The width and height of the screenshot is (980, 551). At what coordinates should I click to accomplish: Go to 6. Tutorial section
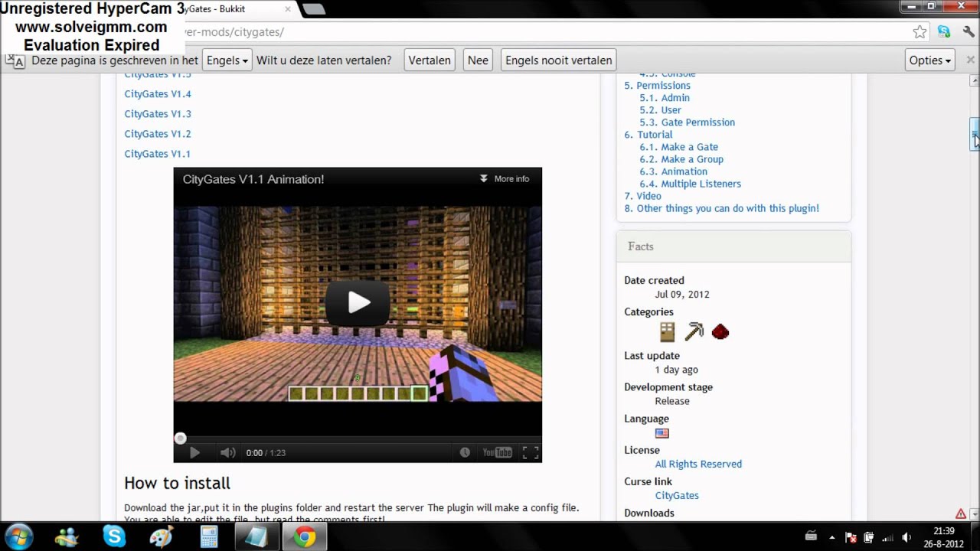pos(648,135)
